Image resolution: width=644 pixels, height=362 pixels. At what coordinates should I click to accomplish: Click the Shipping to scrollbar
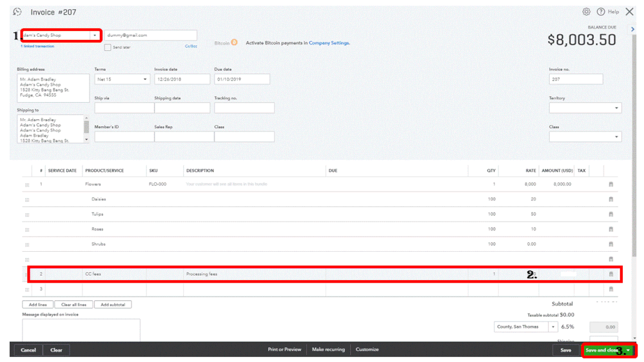pos(86,129)
